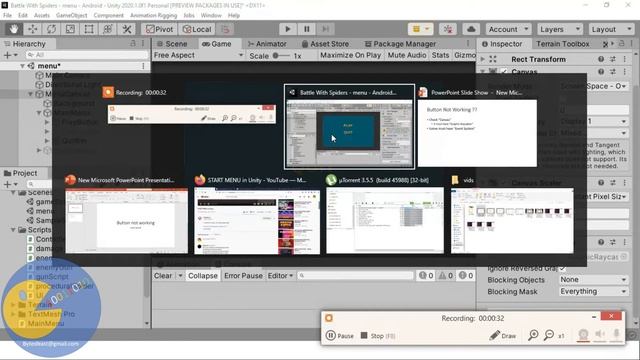Open cloud services icon

[471, 29]
